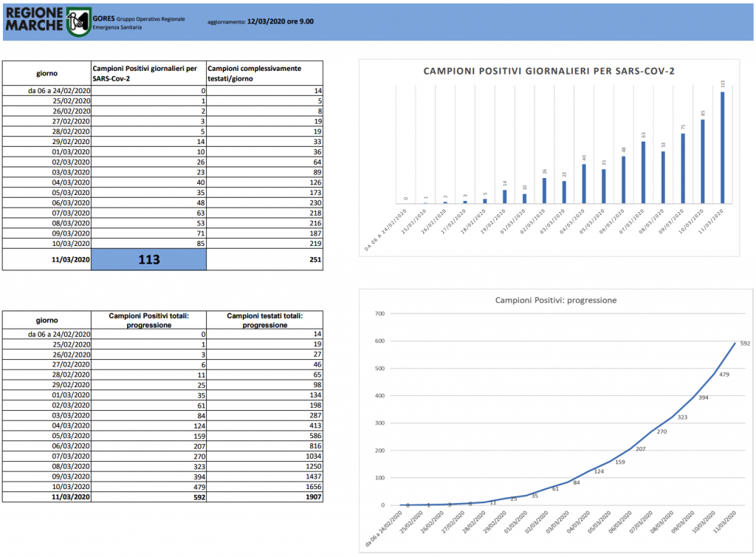The height and width of the screenshot is (557, 756).
Task: Click 'da 06 a 24/02/2020' in daily table
Action: tap(59, 91)
